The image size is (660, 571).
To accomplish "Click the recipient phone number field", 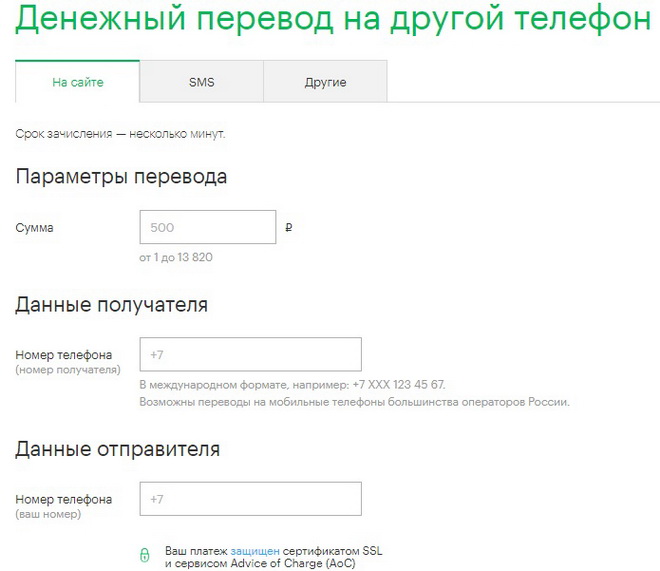I will 250,354.
